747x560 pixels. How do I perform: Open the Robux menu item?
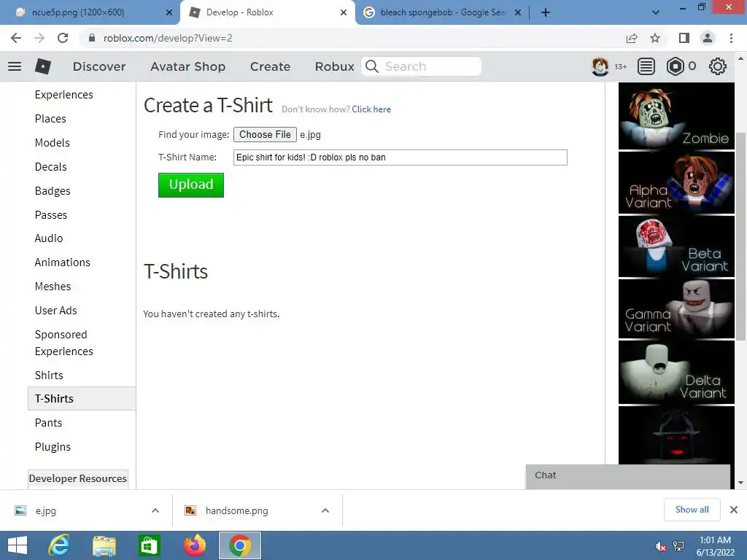click(x=334, y=66)
